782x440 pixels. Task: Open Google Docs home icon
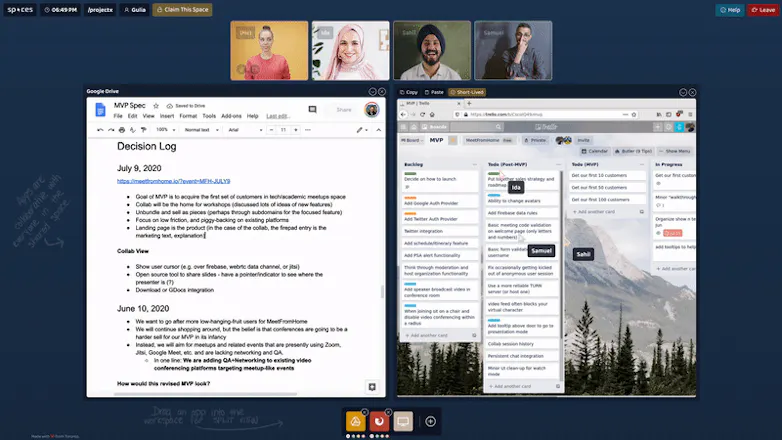click(x=100, y=110)
